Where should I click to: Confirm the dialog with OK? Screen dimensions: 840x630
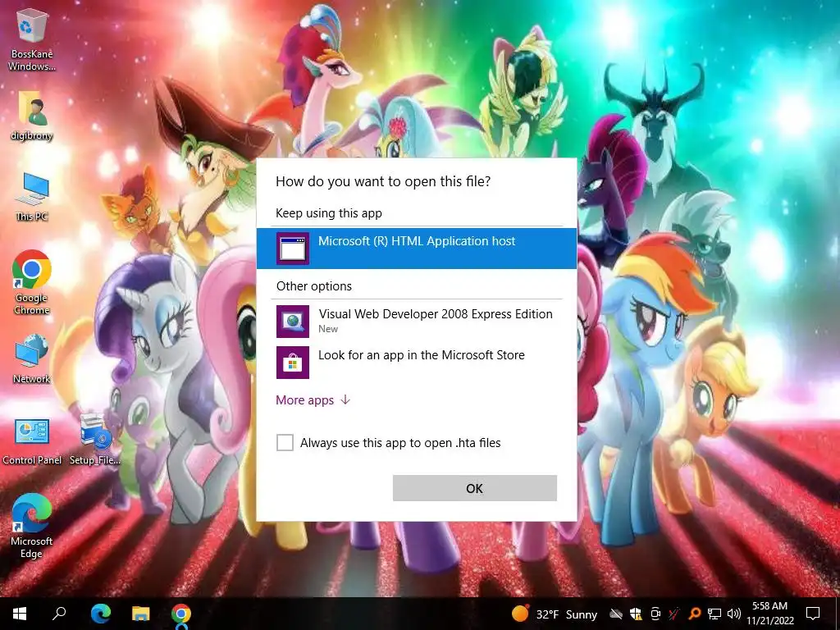click(x=475, y=488)
